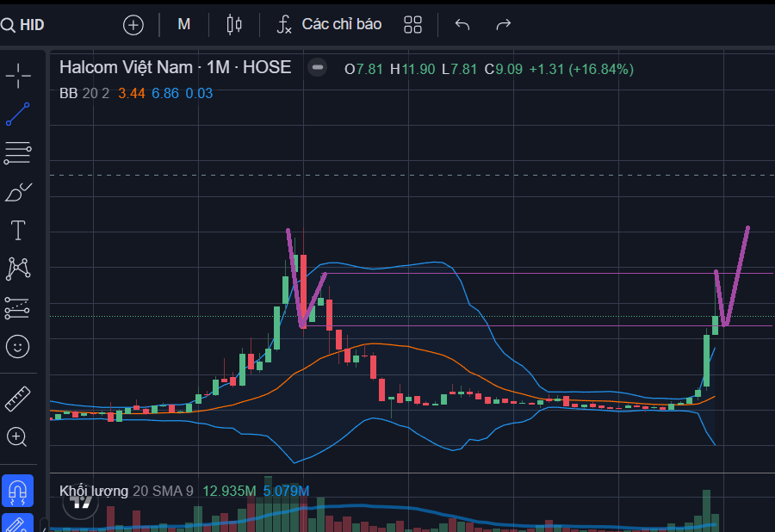Select the forecast and measurement position tool
This screenshot has height=532, width=775.
coord(17,307)
